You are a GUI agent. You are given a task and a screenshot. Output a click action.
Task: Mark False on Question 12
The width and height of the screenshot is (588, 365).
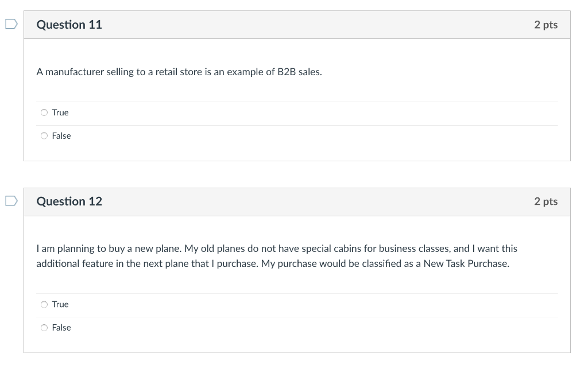(x=44, y=327)
